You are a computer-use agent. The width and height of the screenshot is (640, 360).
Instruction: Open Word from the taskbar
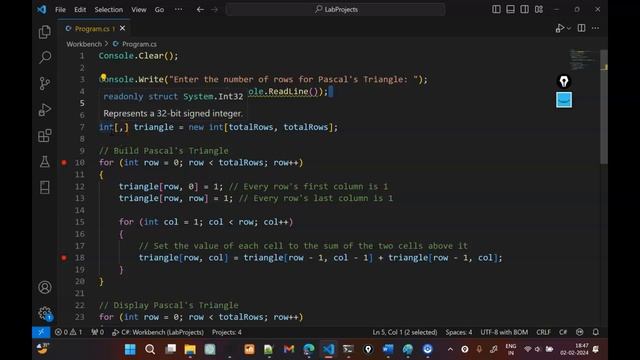coord(388,349)
